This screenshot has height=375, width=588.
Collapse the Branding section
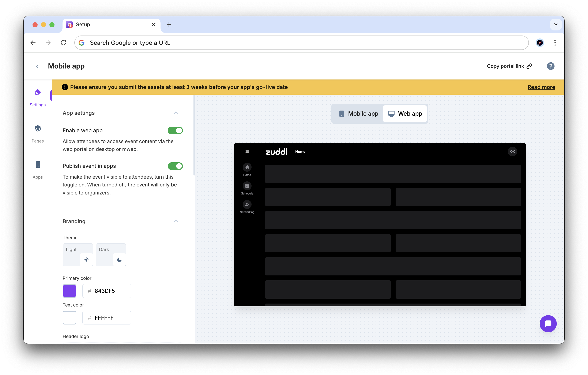pos(176,221)
